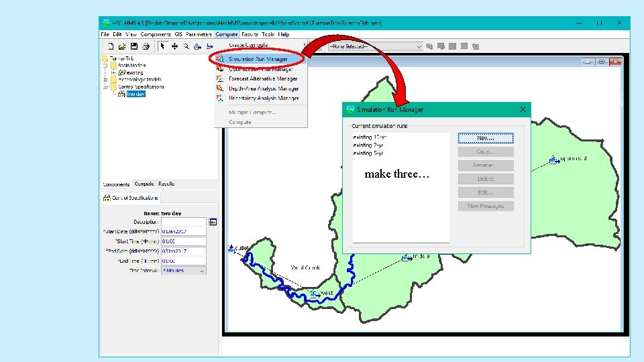Viewport: 644px width, 362px height.
Task: Select existing 2-yr simulation run
Action: pyautogui.click(x=368, y=145)
